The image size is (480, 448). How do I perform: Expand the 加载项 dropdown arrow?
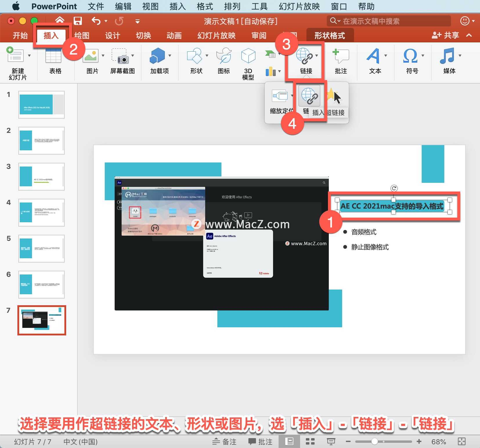[x=170, y=55]
